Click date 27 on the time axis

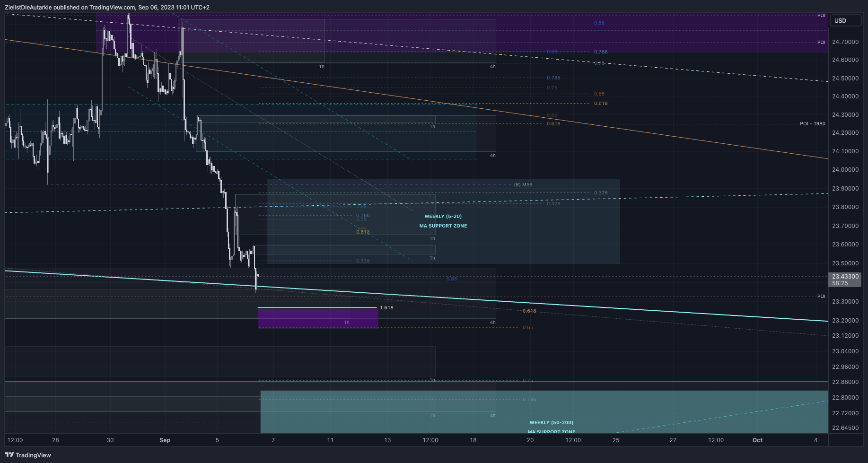[673, 440]
